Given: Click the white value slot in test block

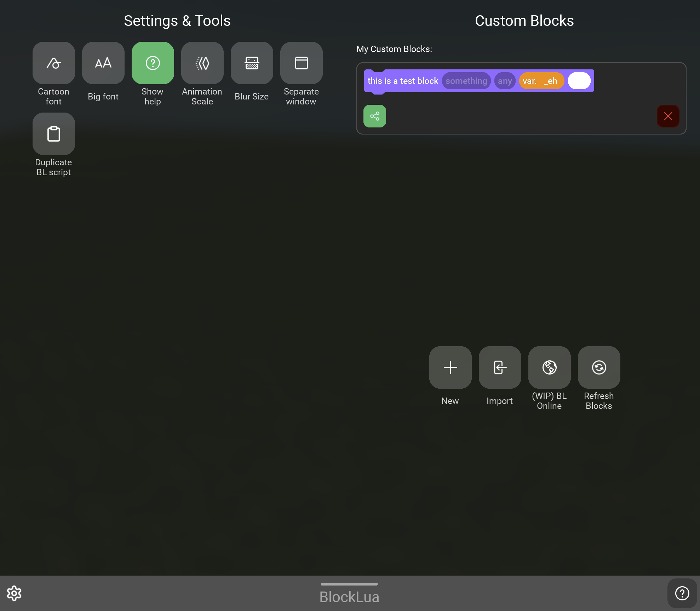Looking at the screenshot, I should tap(579, 81).
